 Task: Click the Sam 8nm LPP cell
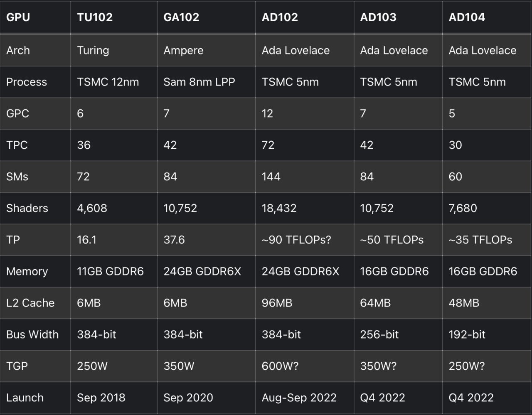pyautogui.click(x=199, y=82)
